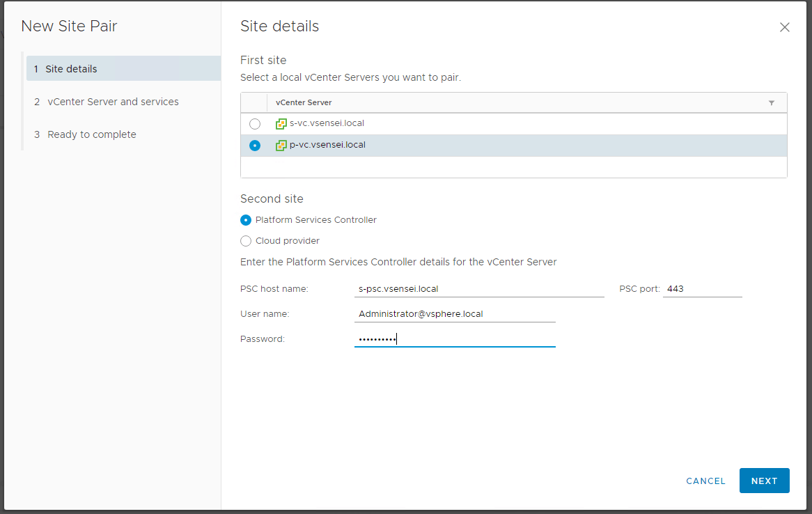
Task: Click into the PSC port field
Action: tap(702, 288)
